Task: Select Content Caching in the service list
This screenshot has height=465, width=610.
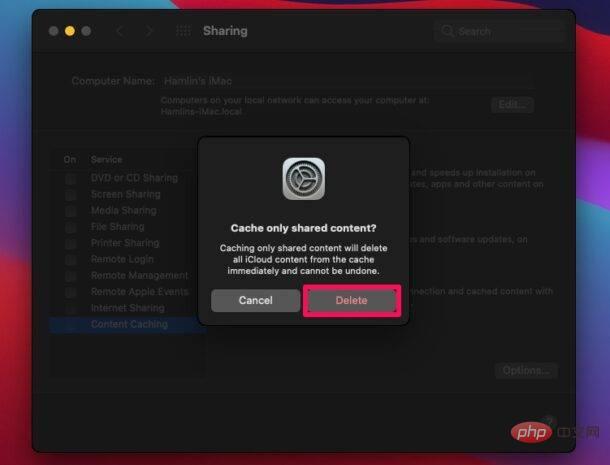Action: click(129, 324)
